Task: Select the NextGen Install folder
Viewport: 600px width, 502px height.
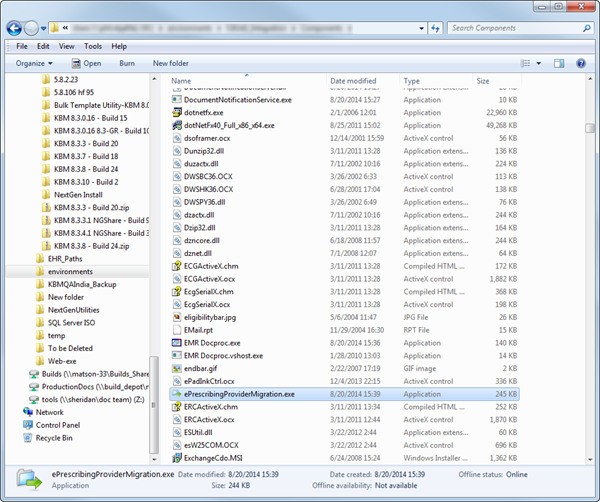Action: tap(78, 195)
